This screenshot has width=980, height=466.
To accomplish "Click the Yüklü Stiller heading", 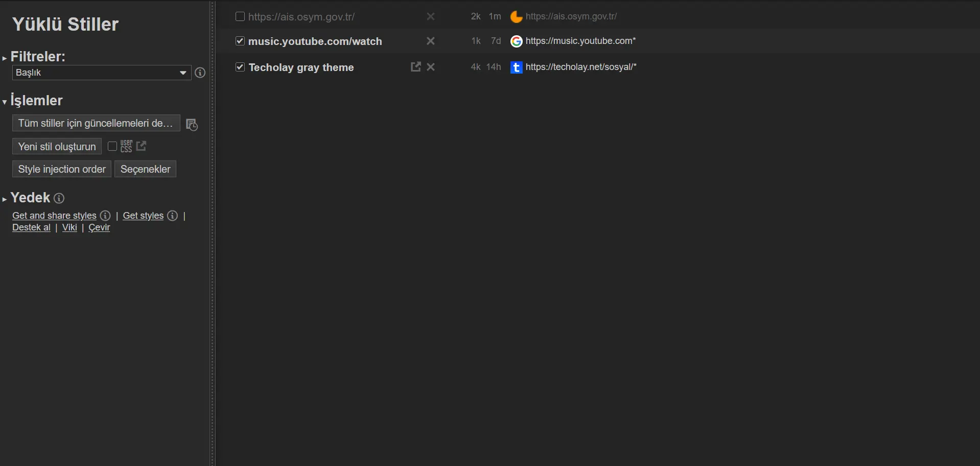I will [x=65, y=24].
